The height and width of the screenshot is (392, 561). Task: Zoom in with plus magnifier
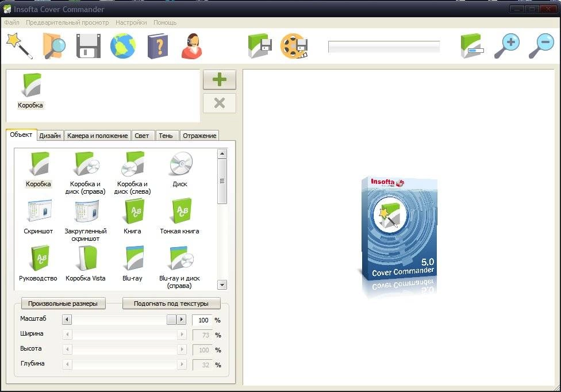click(507, 46)
